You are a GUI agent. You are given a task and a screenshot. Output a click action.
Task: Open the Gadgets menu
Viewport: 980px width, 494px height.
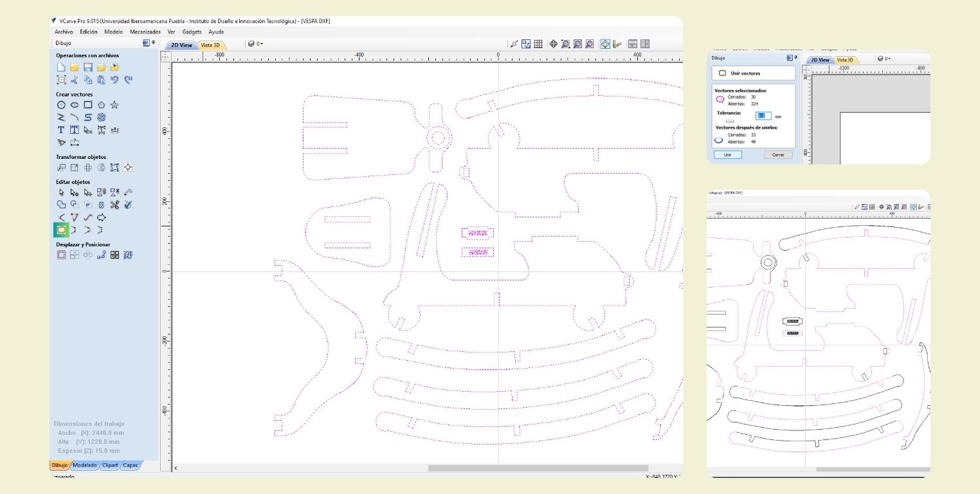(x=192, y=32)
